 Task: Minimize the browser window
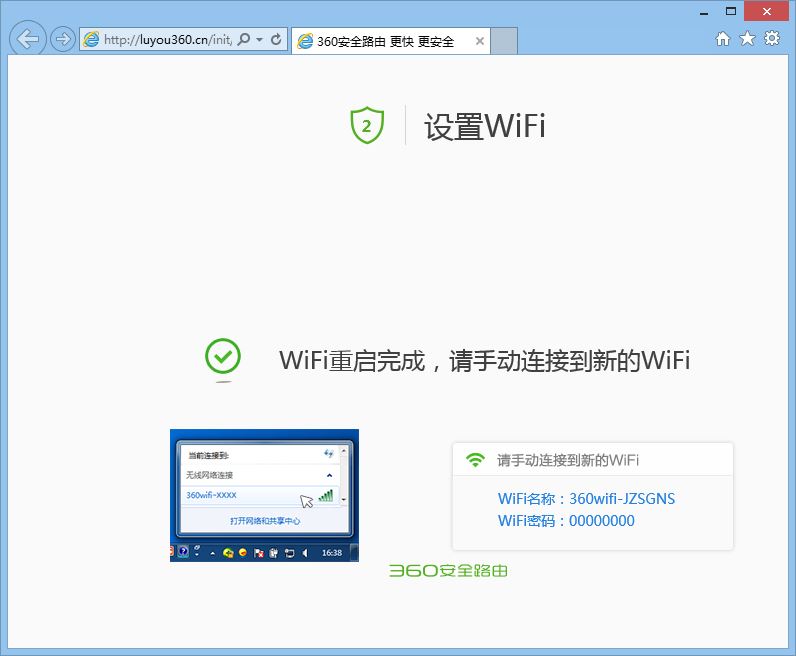pyautogui.click(x=704, y=12)
